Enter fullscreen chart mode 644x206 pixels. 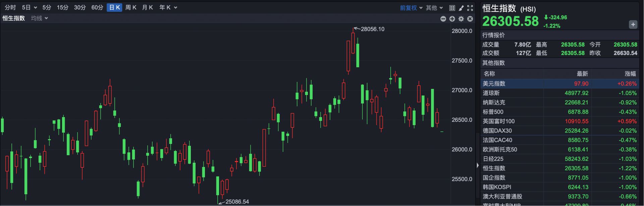pos(470,8)
